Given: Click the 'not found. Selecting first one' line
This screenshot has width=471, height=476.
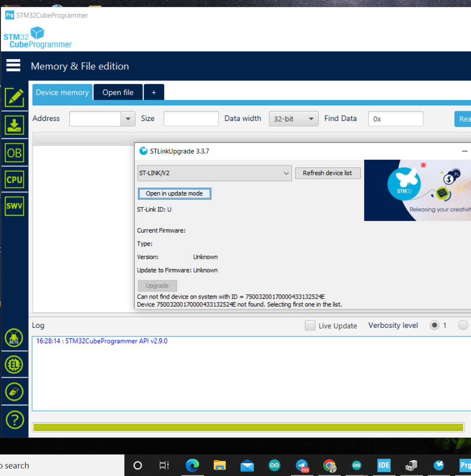Looking at the screenshot, I should click(x=239, y=304).
